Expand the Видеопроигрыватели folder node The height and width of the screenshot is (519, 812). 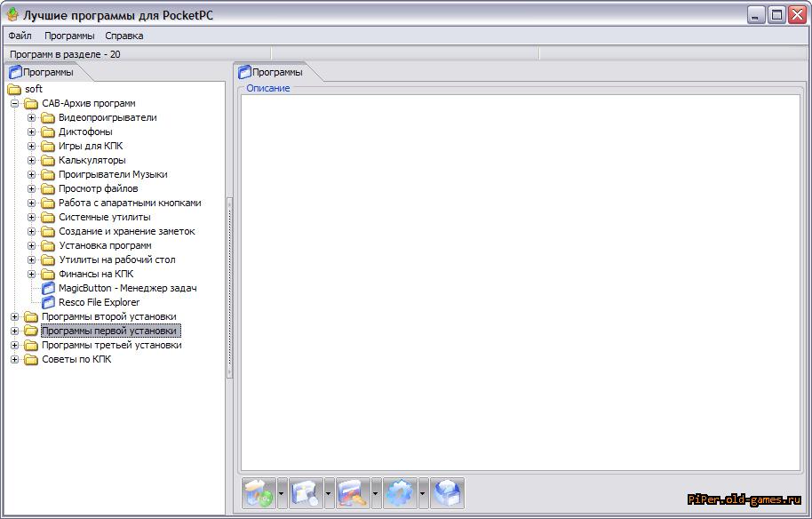tap(32, 117)
